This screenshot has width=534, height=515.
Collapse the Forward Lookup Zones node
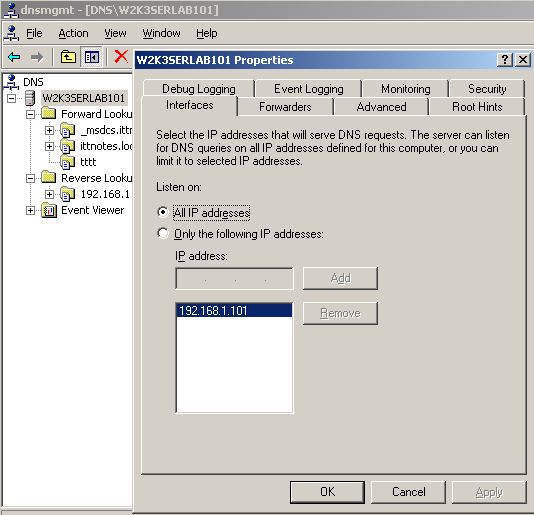[30, 114]
